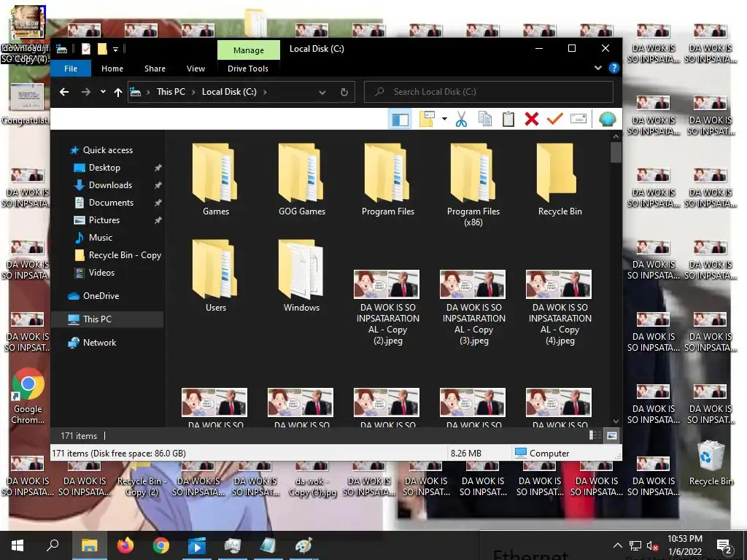Select DA WOK Copy (4).jpeg thumbnail
The width and height of the screenshot is (747, 560).
pyautogui.click(x=559, y=284)
